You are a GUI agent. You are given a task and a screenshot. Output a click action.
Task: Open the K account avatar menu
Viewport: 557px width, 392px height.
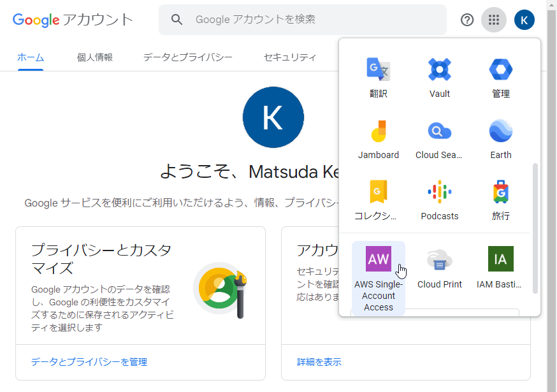(524, 20)
